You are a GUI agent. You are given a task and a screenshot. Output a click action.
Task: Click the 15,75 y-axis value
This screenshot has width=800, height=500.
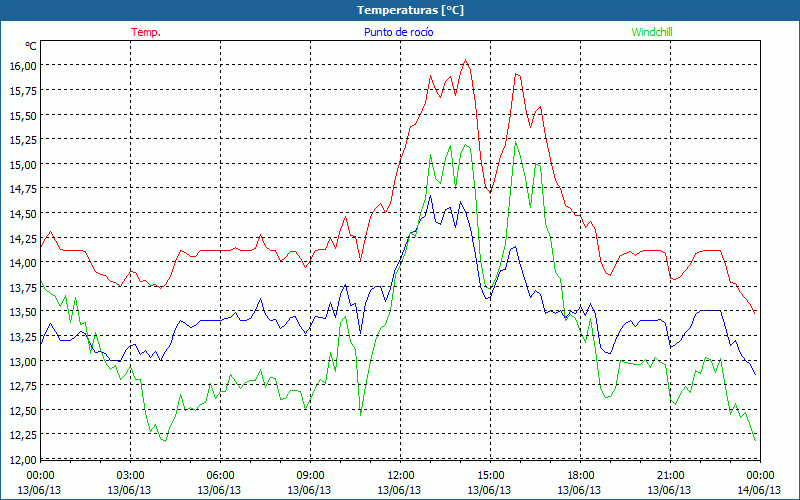coord(23,90)
